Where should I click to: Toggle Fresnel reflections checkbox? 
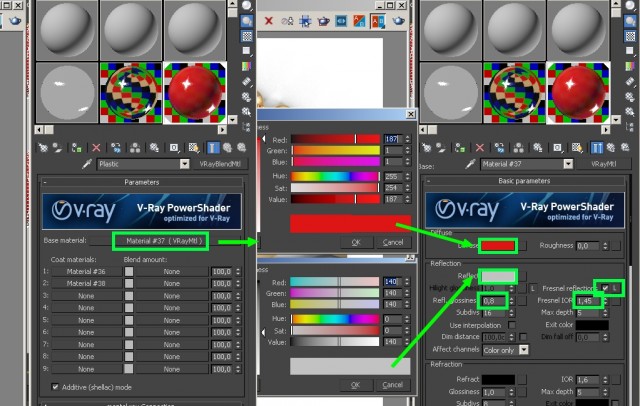click(x=605, y=288)
